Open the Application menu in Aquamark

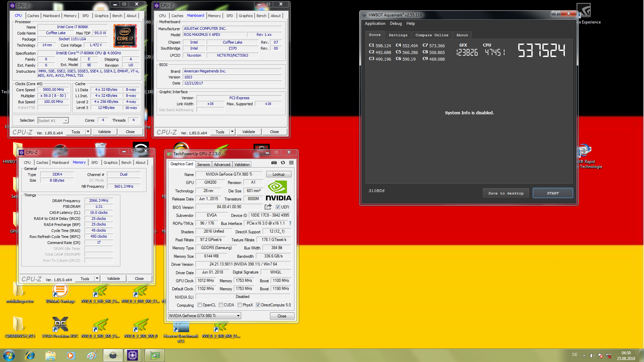375,23
